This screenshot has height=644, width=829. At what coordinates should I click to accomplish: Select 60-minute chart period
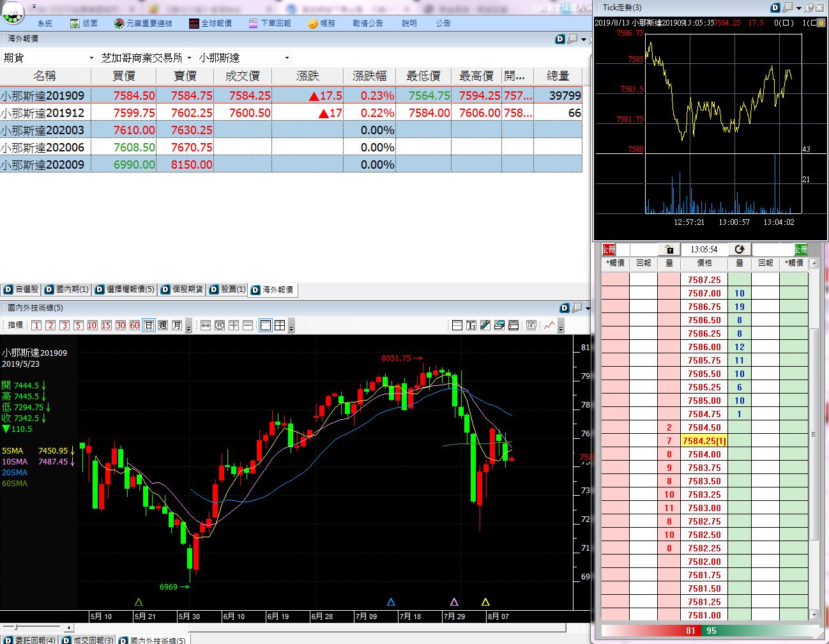coord(135,325)
